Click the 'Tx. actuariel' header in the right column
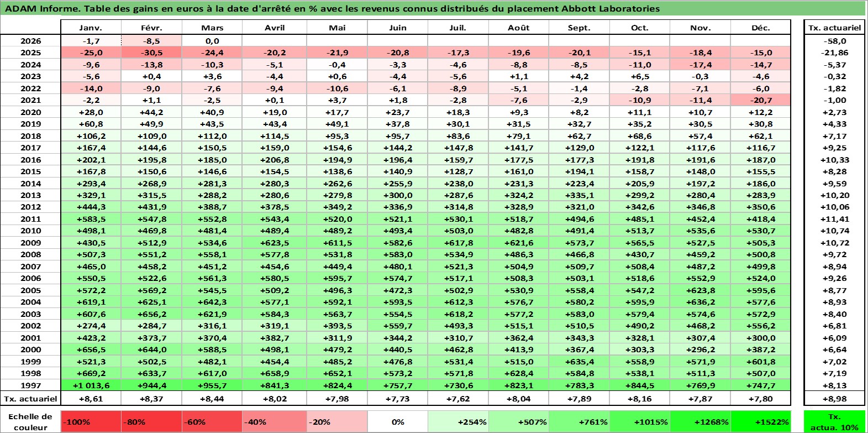This screenshot has width=868, height=433. pyautogui.click(x=834, y=28)
